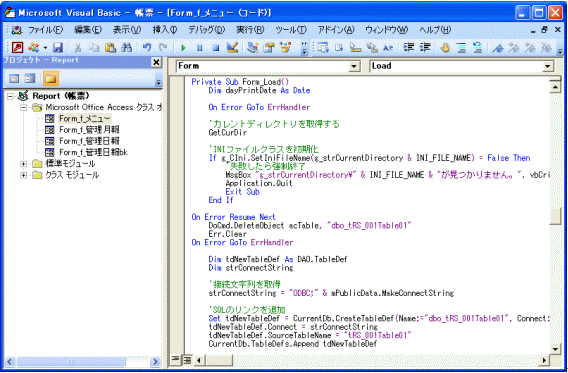Click the Project panel's horizontal scrollbar thumb
568x373 pixels.
point(71,361)
